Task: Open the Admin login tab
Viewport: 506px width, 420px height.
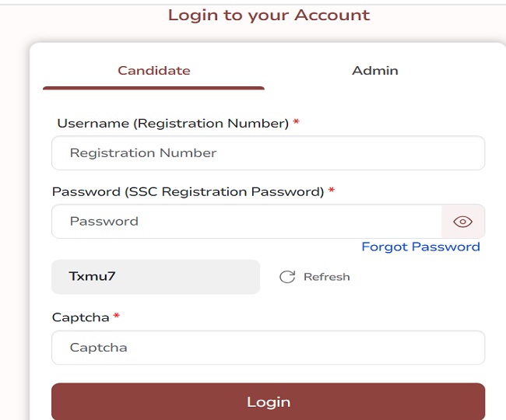Action: coord(374,71)
